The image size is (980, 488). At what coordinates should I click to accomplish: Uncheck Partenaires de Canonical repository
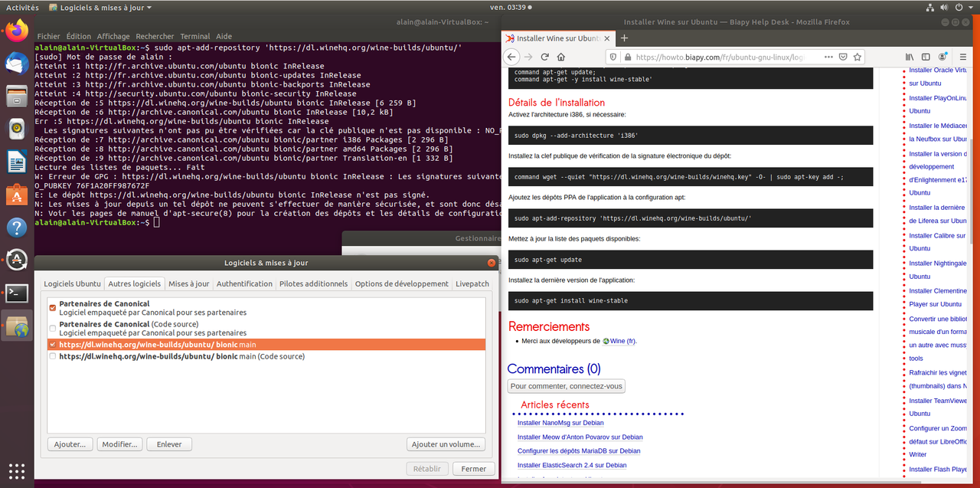[x=53, y=308]
